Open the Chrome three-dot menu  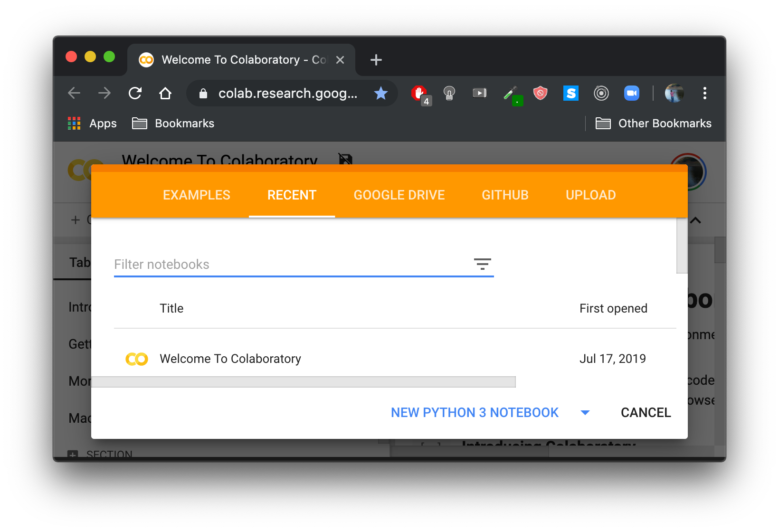click(705, 93)
